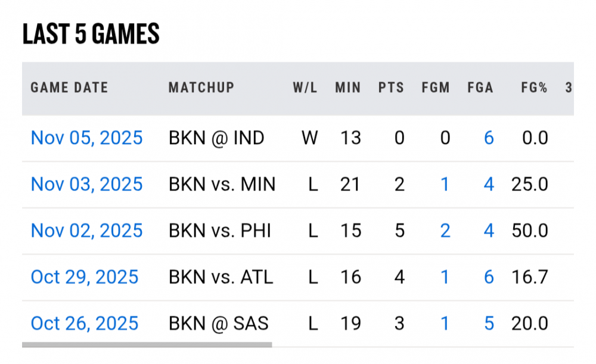The image size is (596, 364).
Task: Click the horizontal scrollbar under the table
Action: pyautogui.click(x=147, y=344)
